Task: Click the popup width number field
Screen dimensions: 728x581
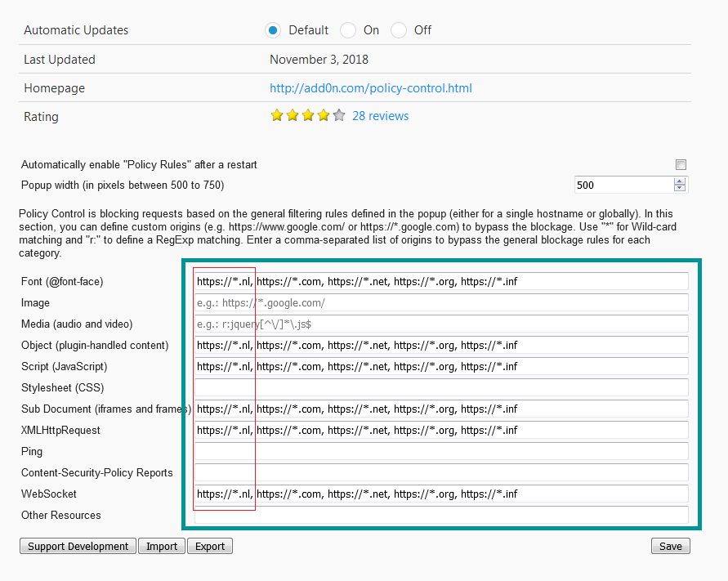Action: pyautogui.click(x=623, y=185)
